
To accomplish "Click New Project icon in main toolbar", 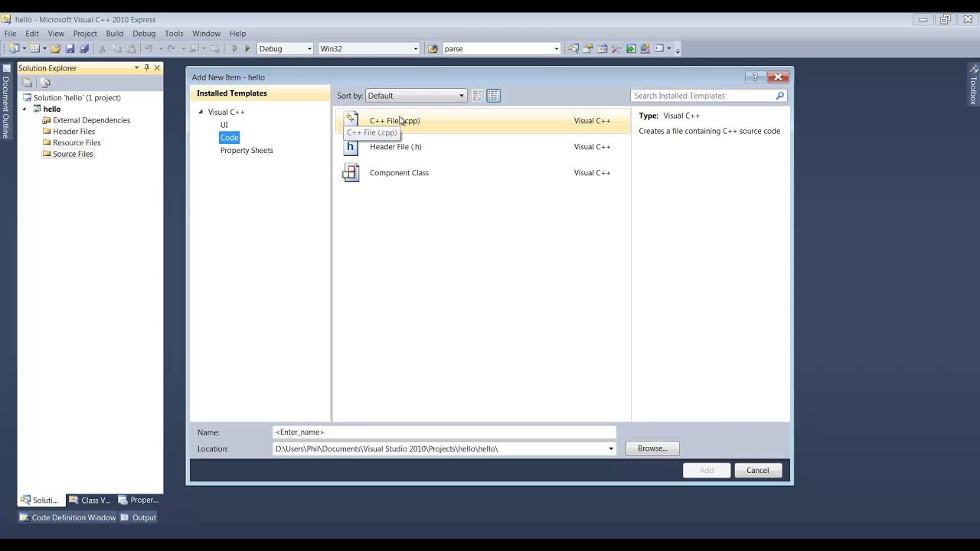I will click(x=13, y=48).
